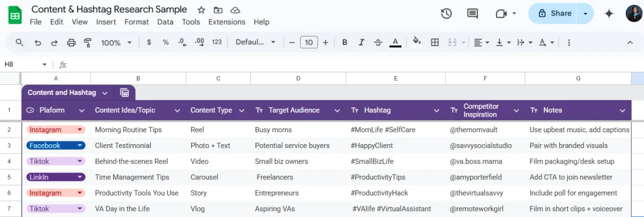This screenshot has height=217, width=644.
Task: Open the Insert menu
Action: coord(106,22)
